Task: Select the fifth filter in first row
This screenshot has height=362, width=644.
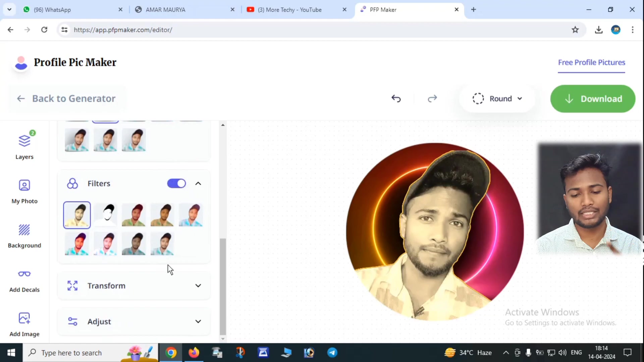Action: pyautogui.click(x=191, y=215)
